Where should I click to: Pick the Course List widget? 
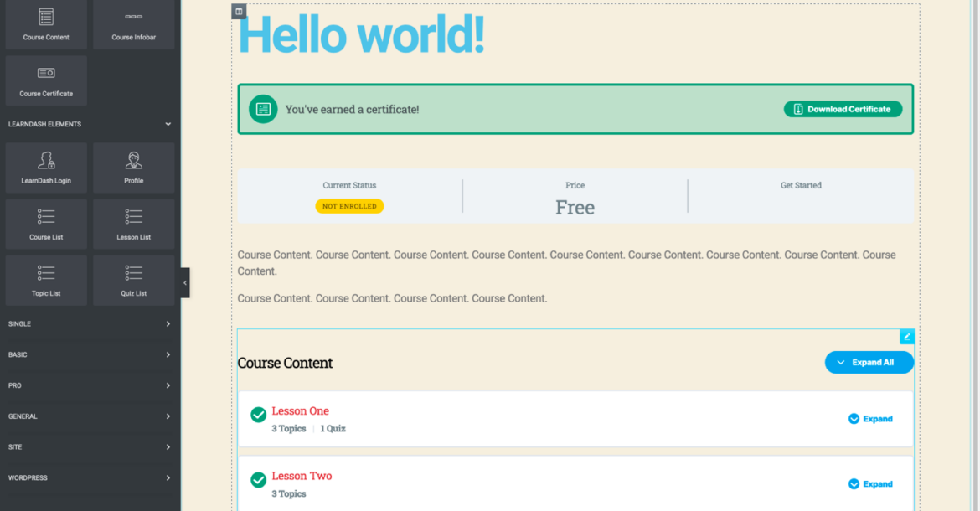click(x=46, y=224)
